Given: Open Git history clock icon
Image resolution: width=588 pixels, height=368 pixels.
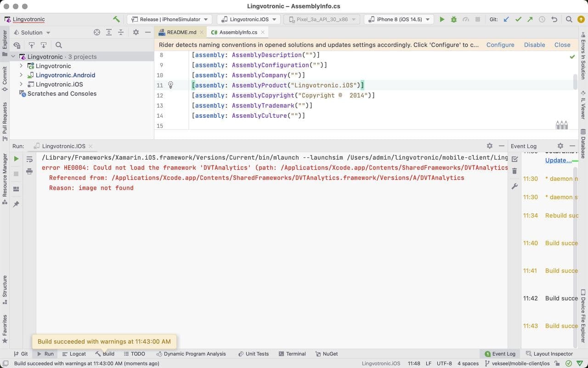Looking at the screenshot, I should pos(542,19).
